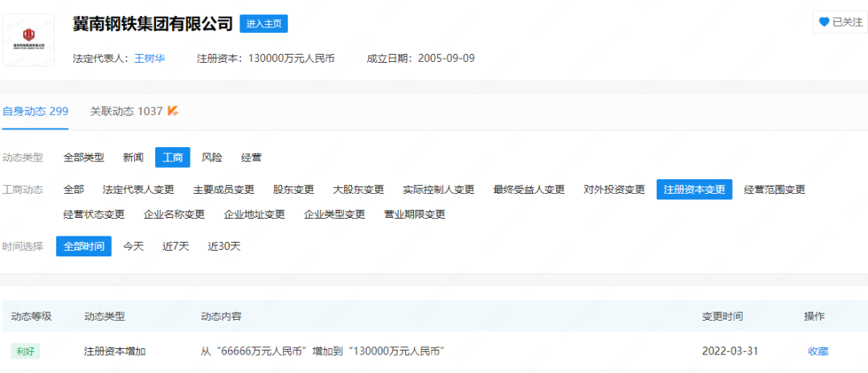Filter by 实际控制人变更
This screenshot has height=373, width=868.
tap(439, 190)
